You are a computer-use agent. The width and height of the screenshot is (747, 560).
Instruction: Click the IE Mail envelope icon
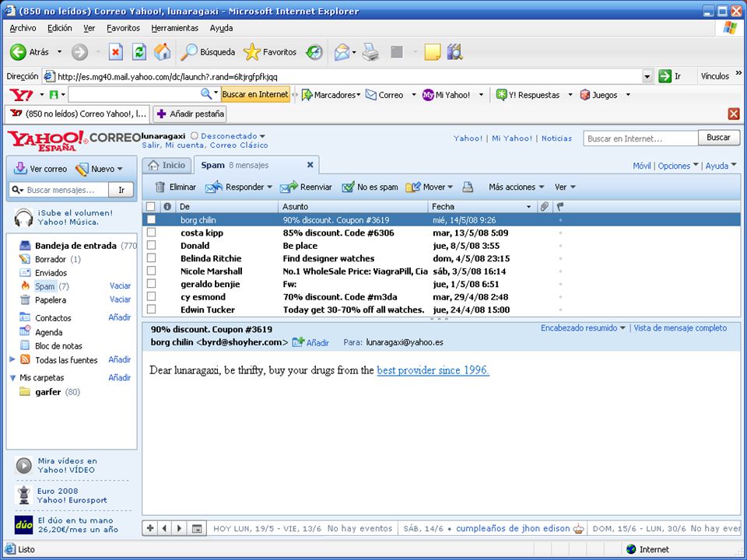[342, 52]
